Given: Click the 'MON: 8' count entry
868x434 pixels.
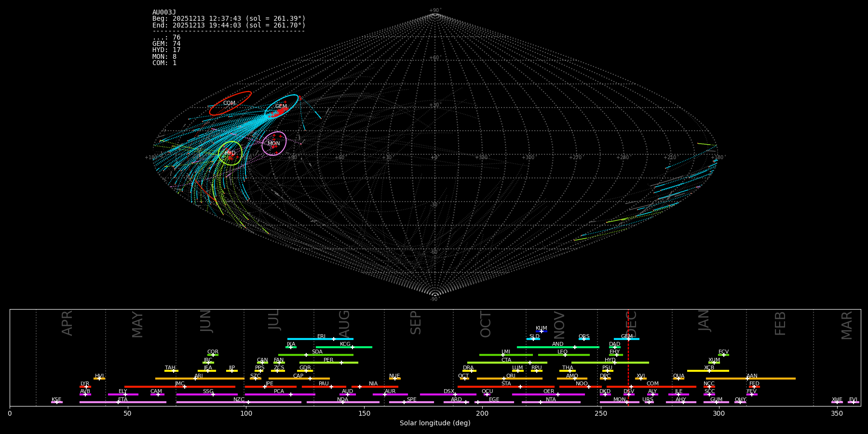Looking at the screenshot, I should [164, 57].
